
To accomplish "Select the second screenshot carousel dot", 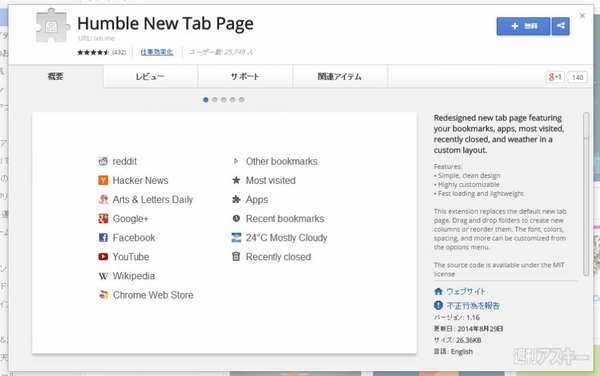I will (215, 100).
